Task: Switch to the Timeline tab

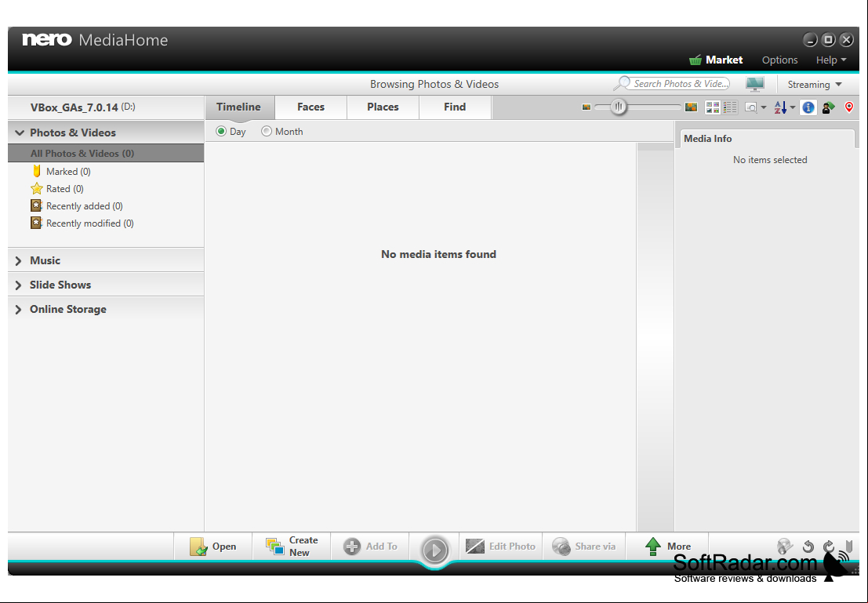Action: point(238,107)
